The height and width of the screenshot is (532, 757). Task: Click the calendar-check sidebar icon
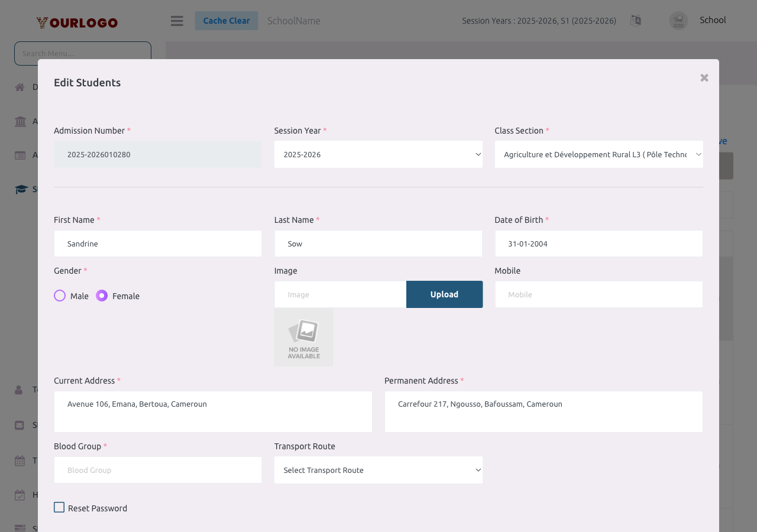[20, 494]
